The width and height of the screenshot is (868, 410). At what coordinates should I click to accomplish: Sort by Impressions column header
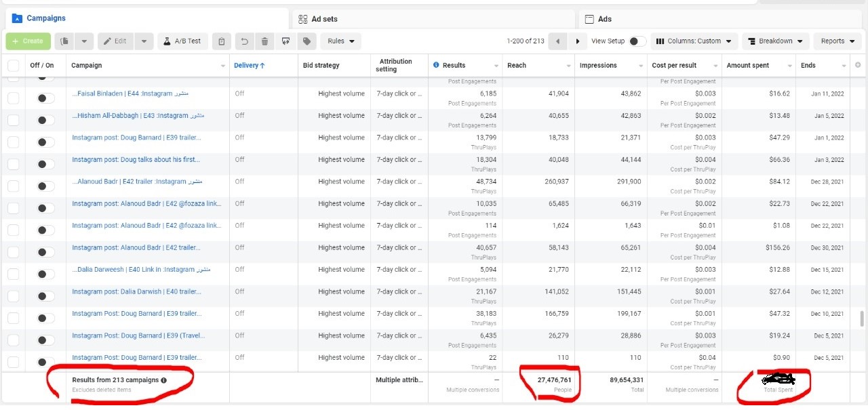click(598, 66)
